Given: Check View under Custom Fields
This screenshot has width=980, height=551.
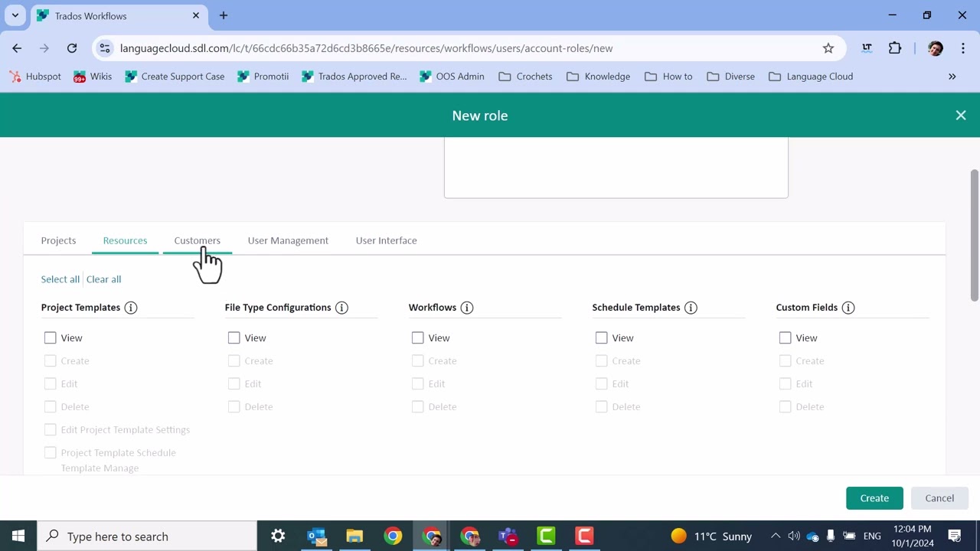Looking at the screenshot, I should coord(786,337).
